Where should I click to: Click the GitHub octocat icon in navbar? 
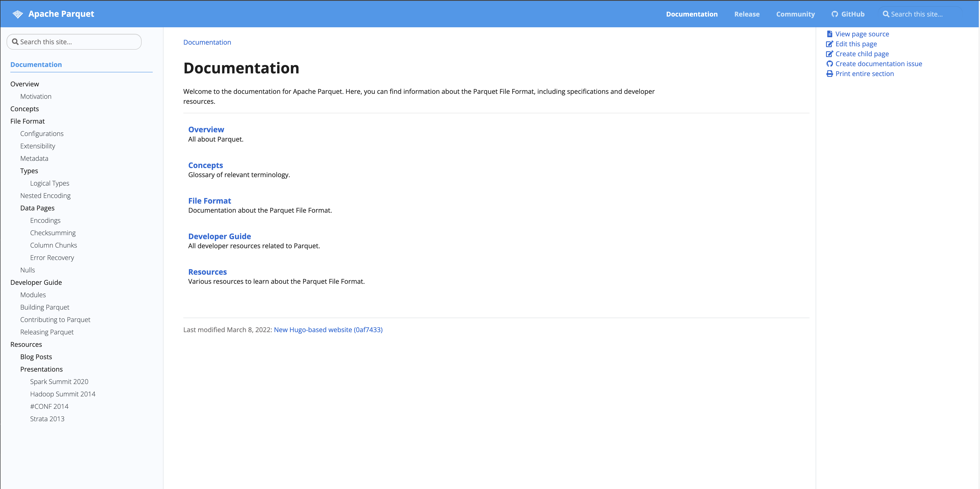(835, 14)
